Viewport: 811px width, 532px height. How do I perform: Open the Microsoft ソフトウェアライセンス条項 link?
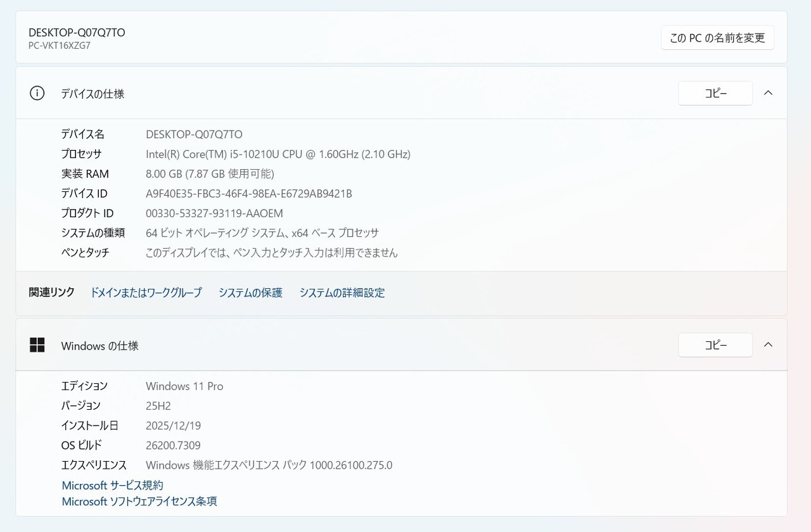pyautogui.click(x=139, y=501)
